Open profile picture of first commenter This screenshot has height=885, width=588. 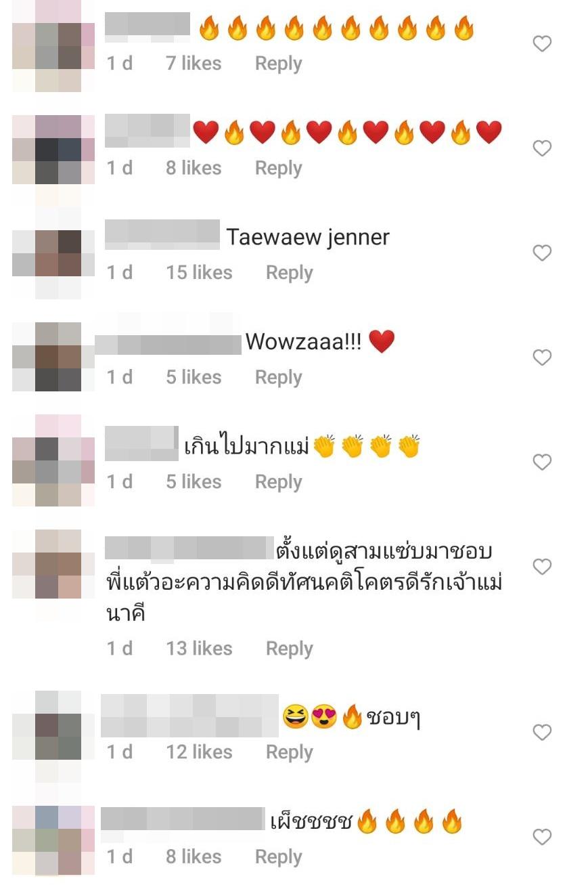point(53,45)
